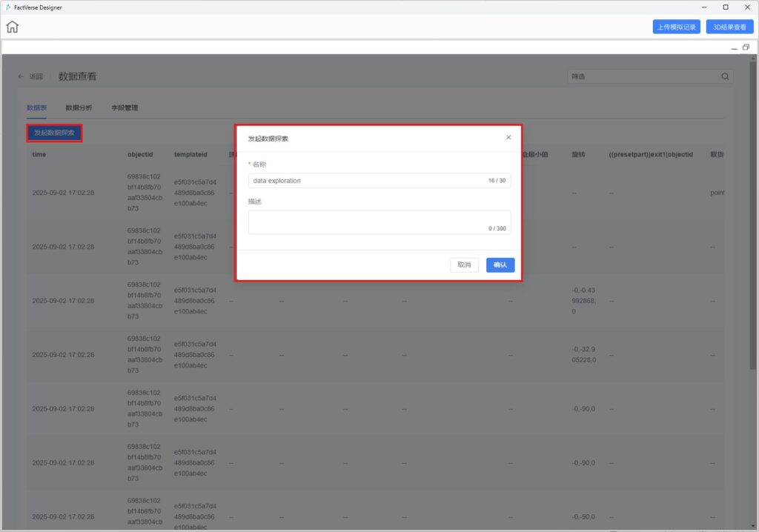Switch to the 数据表 tab
This screenshot has height=532, width=759.
point(36,108)
